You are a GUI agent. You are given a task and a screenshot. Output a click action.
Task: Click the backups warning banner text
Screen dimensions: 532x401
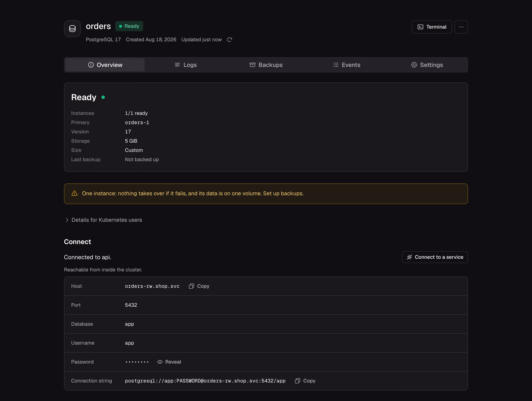193,194
